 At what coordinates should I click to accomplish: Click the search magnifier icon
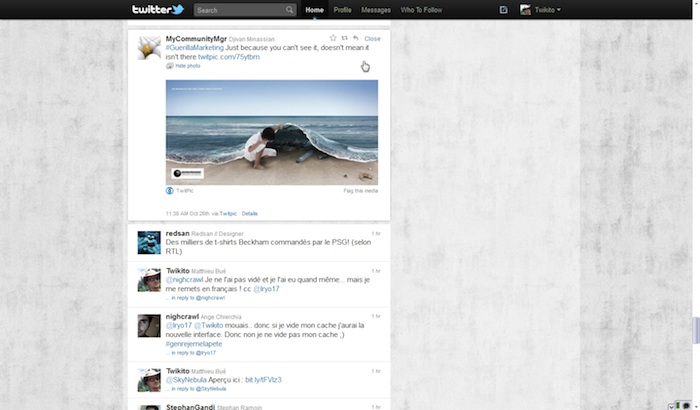(x=289, y=10)
